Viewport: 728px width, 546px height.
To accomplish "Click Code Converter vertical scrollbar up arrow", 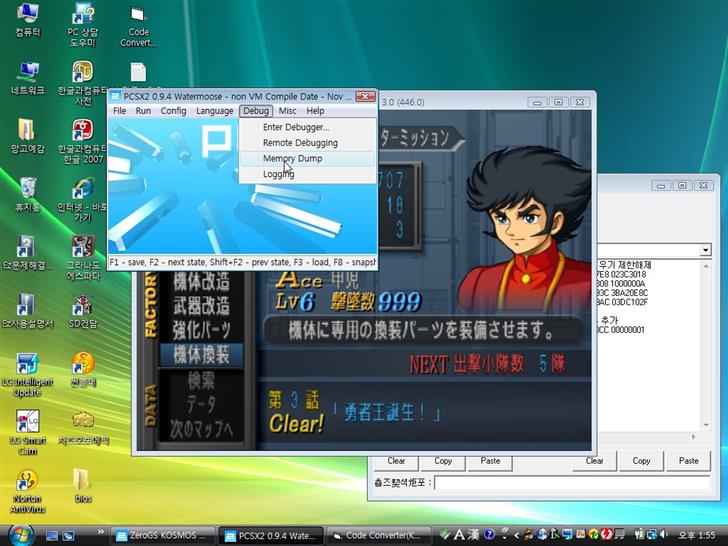I will [706, 266].
